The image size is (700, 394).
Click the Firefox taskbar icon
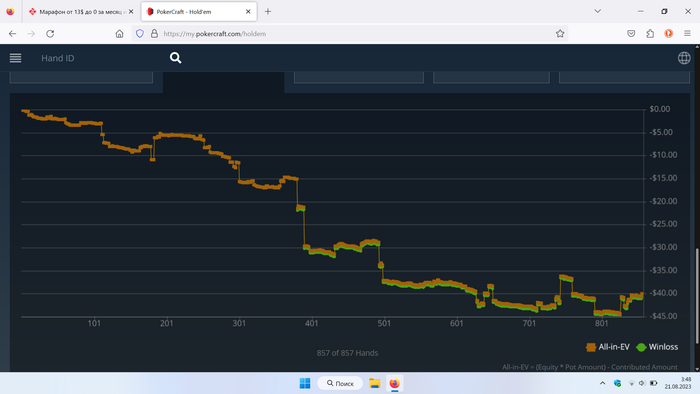pos(394,383)
